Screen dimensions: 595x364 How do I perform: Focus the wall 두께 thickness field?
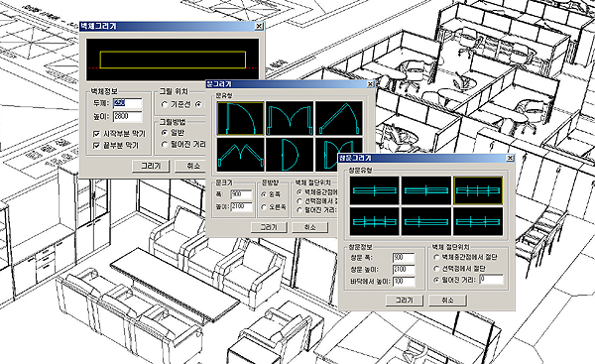(x=128, y=103)
